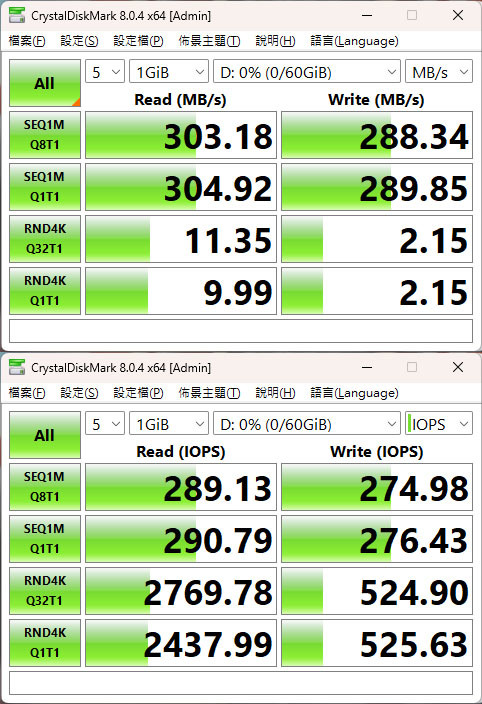Close the bottom CrystalDiskMark window
482x704 pixels.
pyautogui.click(x=458, y=367)
